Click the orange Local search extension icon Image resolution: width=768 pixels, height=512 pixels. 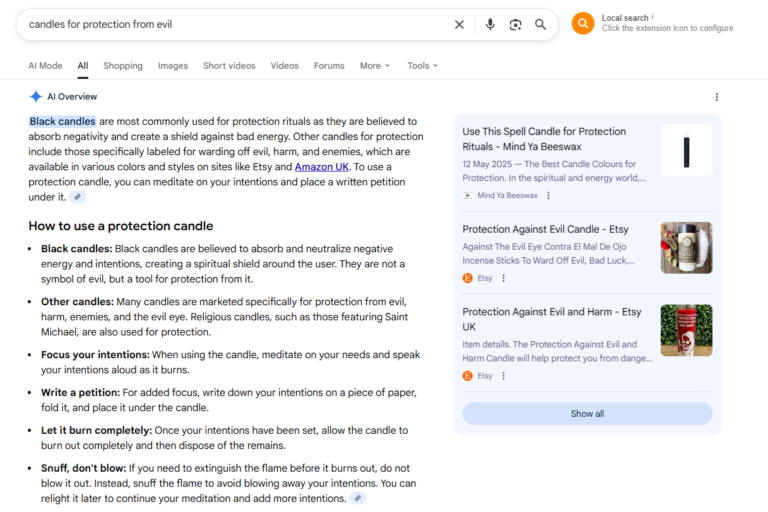click(583, 23)
